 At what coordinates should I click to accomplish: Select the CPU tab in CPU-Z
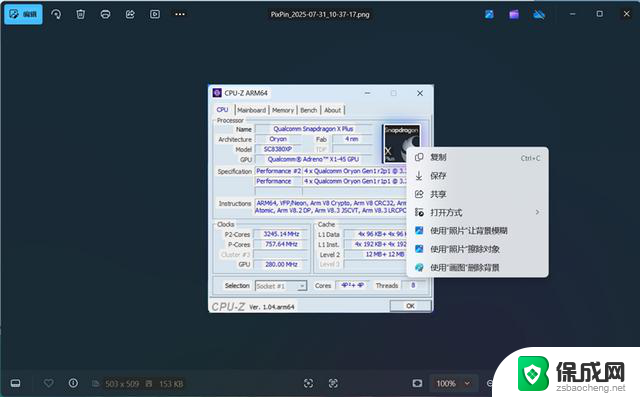[x=222, y=110]
